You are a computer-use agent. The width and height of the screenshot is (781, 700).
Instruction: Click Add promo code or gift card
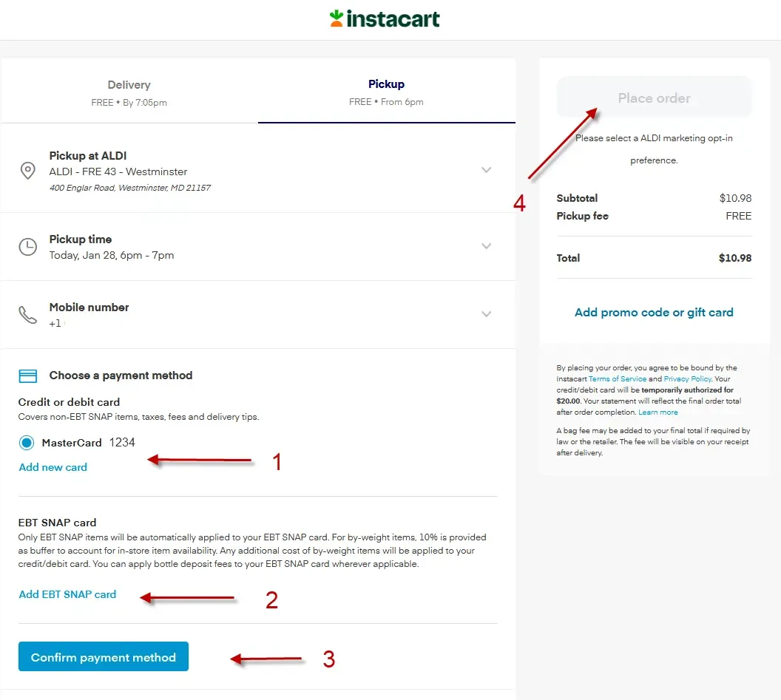pos(654,312)
